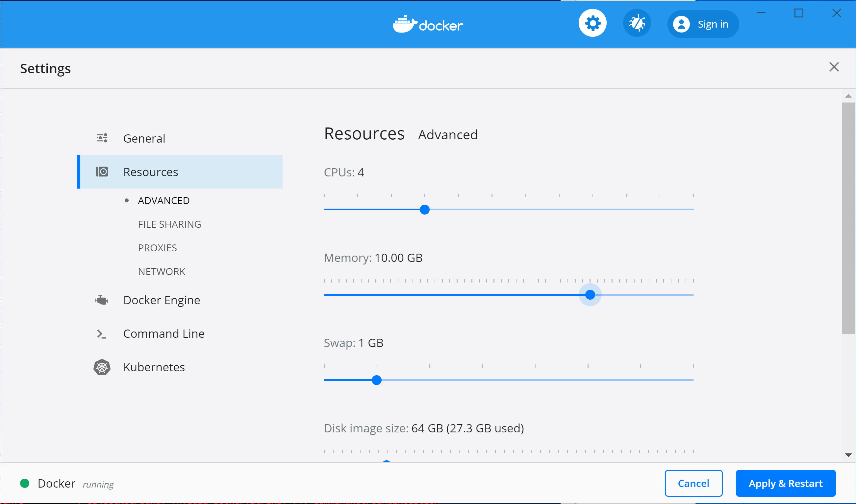This screenshot has width=856, height=504.
Task: Switch to the FILE SHARING section
Action: pyautogui.click(x=169, y=224)
